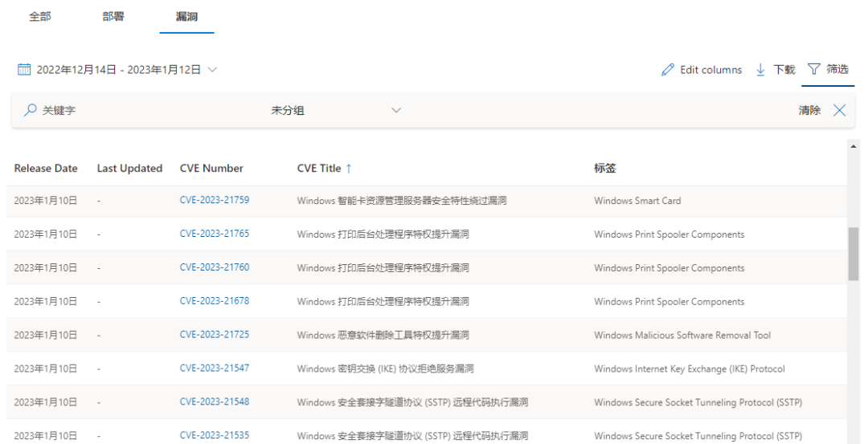Viewport: 868px width, 444px height.
Task: Click tag Windows Internet Key Exchange (IKE) Protocol
Action: (x=690, y=369)
